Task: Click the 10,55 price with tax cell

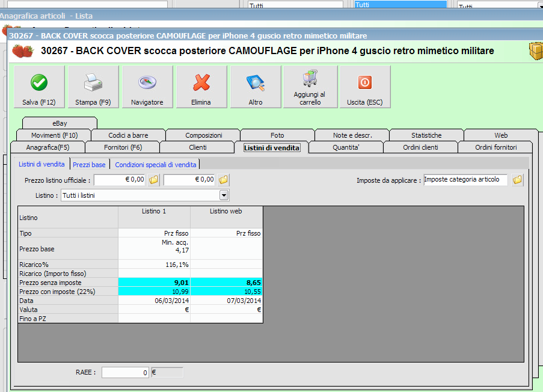Action: 226,292
